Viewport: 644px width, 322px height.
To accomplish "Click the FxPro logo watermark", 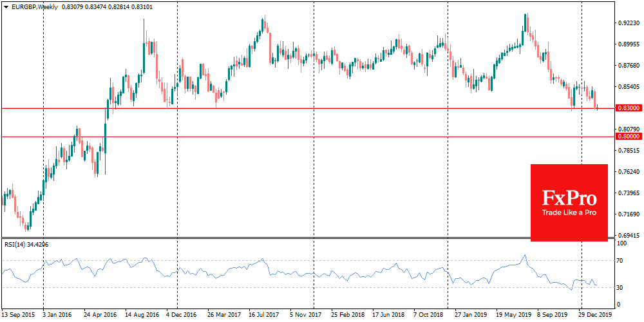I will (x=569, y=196).
